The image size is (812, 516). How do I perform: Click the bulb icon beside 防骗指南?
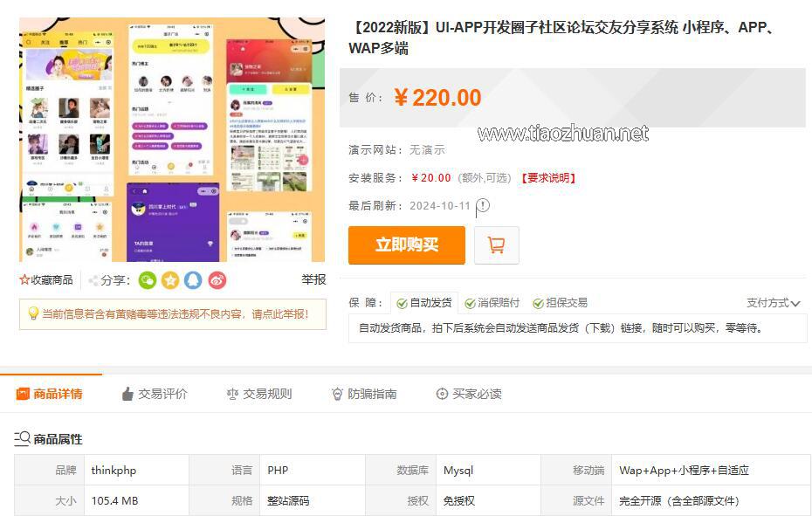[x=337, y=395]
